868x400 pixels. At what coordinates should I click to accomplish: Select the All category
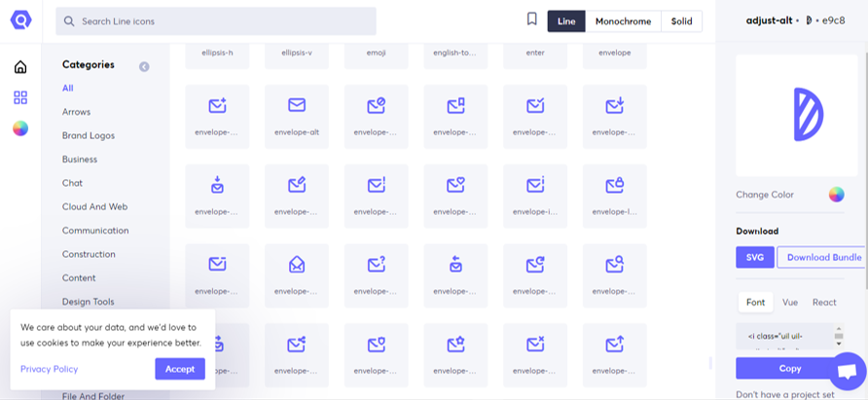pyautogui.click(x=67, y=89)
